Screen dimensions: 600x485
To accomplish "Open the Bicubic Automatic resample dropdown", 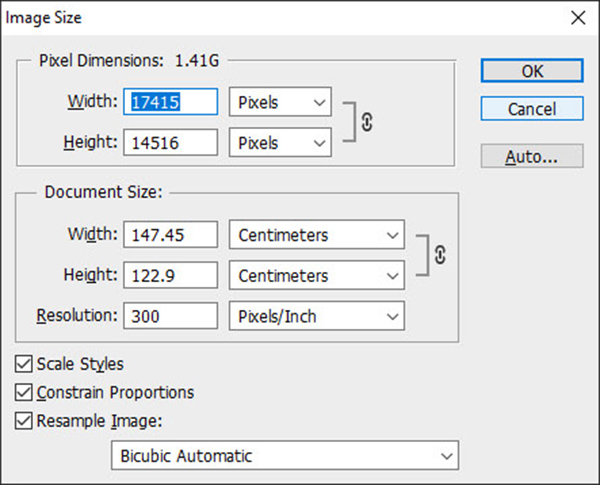I will pyautogui.click(x=285, y=456).
